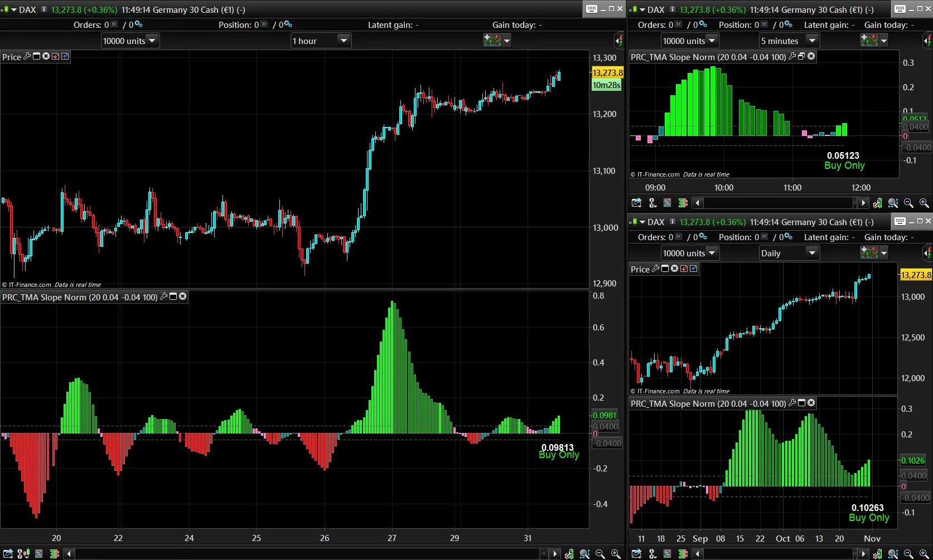Zoom out on the 1 hour chart

coord(600,553)
